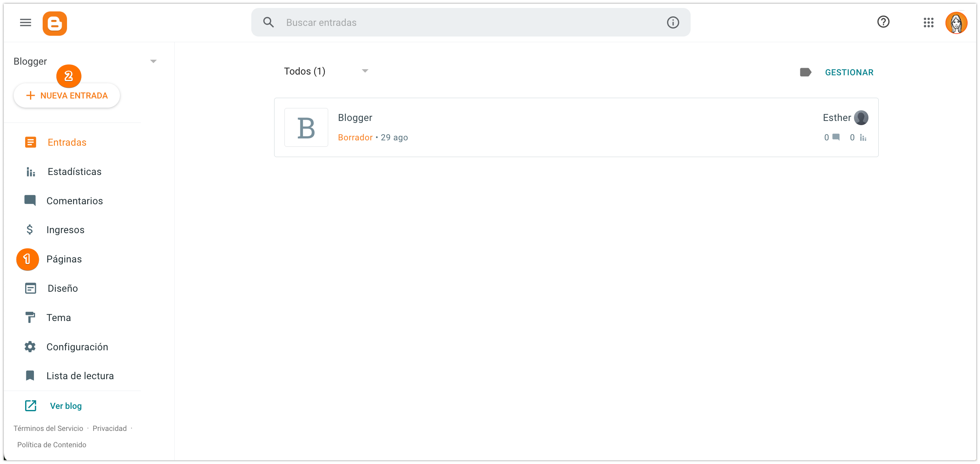Screen dimensions: 980x464
Task: Click the GESTIONAR labels button
Action: pos(849,73)
